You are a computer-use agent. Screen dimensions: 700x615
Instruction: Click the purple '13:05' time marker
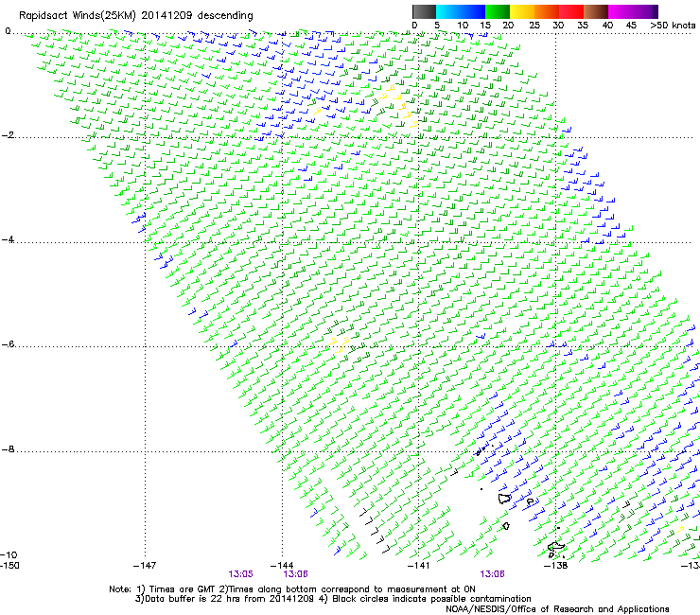click(240, 574)
